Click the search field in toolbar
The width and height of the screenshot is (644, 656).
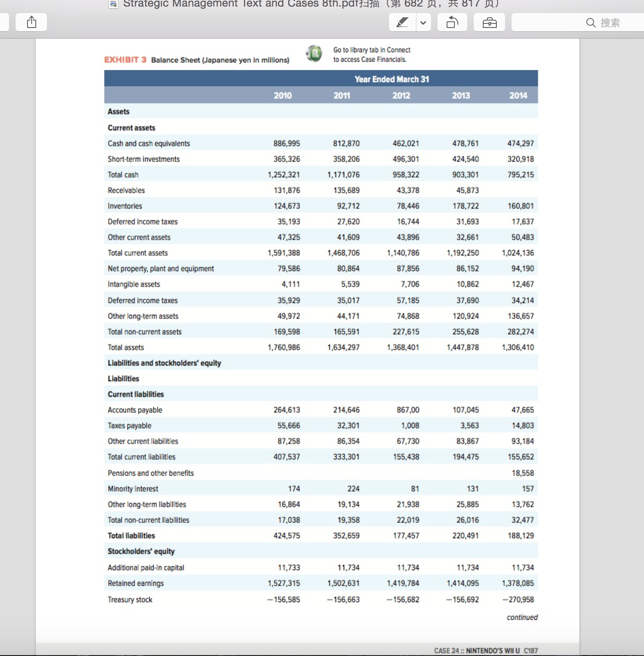point(577,22)
